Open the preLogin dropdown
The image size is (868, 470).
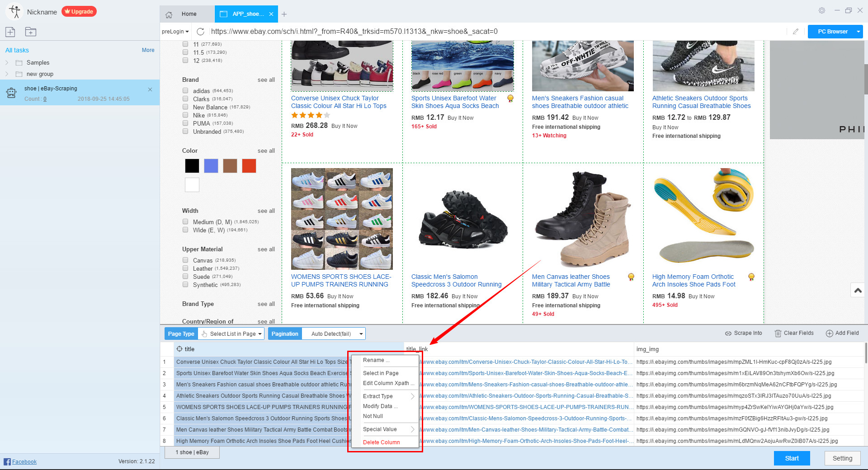coord(175,32)
